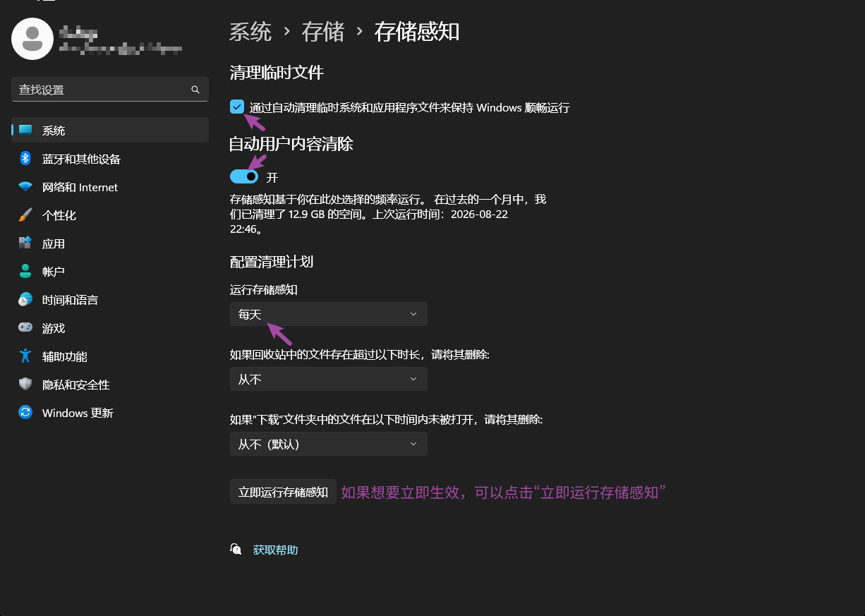
Task: Click the accessibility figure icon for 辅助功能
Action: coord(25,356)
